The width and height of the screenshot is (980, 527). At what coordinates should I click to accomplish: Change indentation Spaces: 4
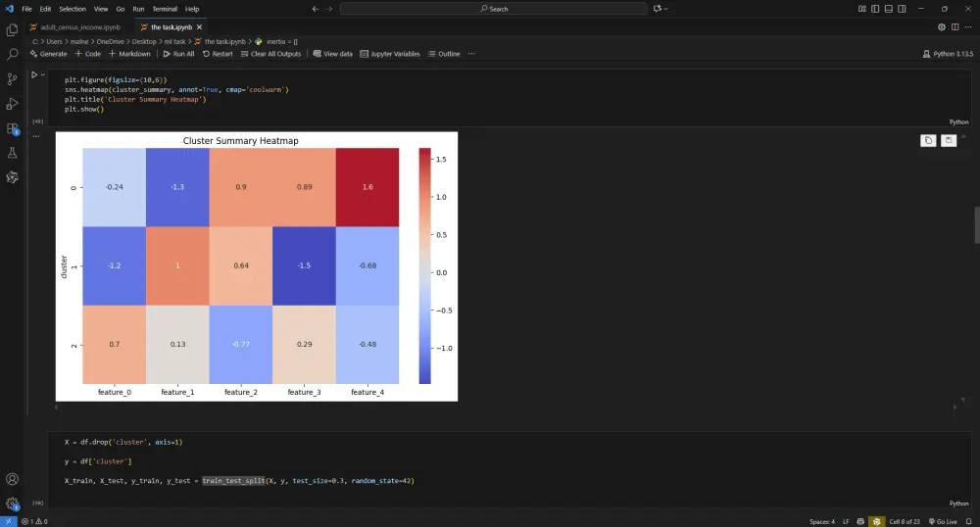[x=822, y=521]
